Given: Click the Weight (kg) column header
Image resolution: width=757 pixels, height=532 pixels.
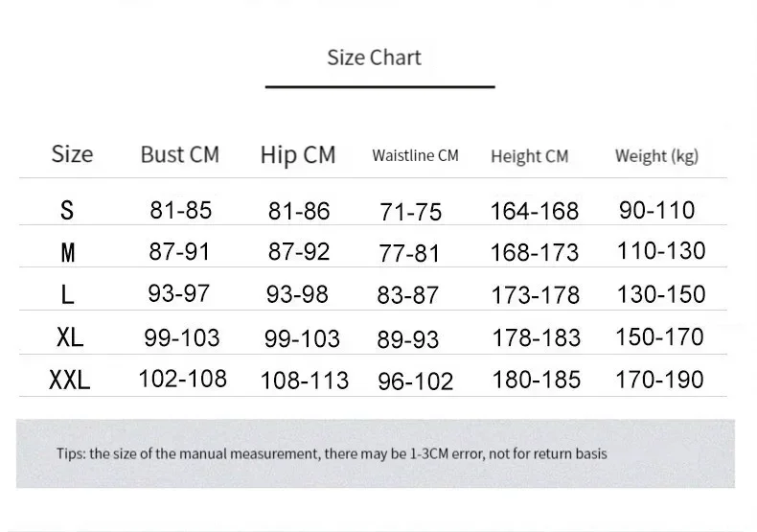Looking at the screenshot, I should click(x=656, y=156).
